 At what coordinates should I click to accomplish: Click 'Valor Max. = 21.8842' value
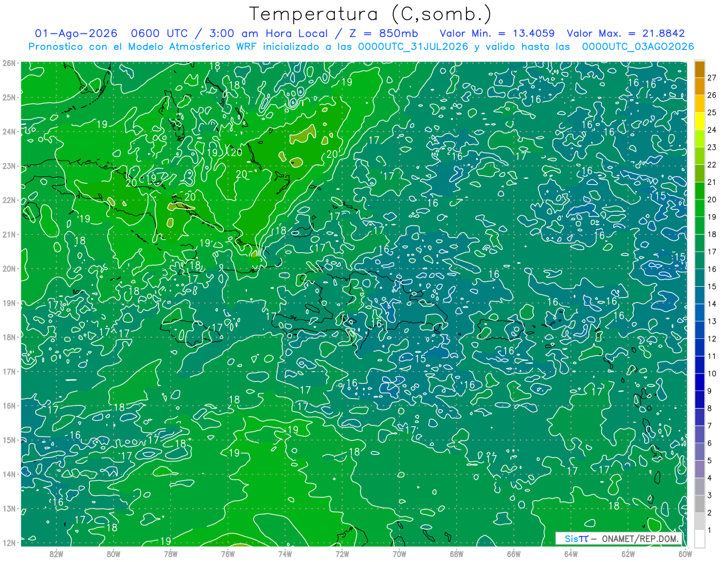coord(625,34)
